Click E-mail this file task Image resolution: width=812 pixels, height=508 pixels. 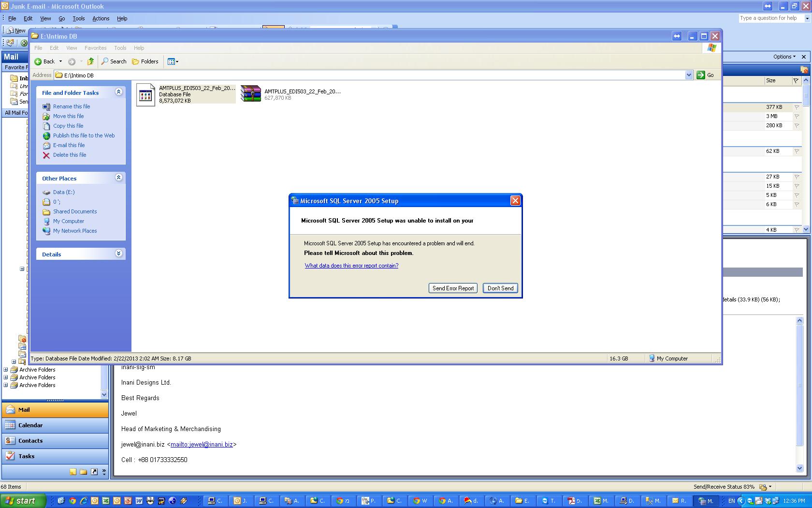click(69, 145)
